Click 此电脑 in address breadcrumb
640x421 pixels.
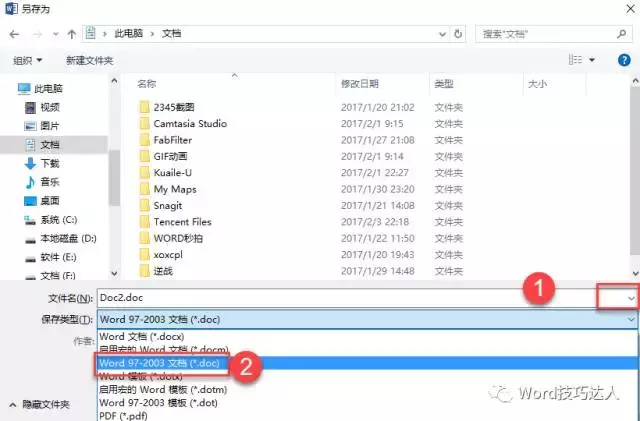(x=129, y=34)
